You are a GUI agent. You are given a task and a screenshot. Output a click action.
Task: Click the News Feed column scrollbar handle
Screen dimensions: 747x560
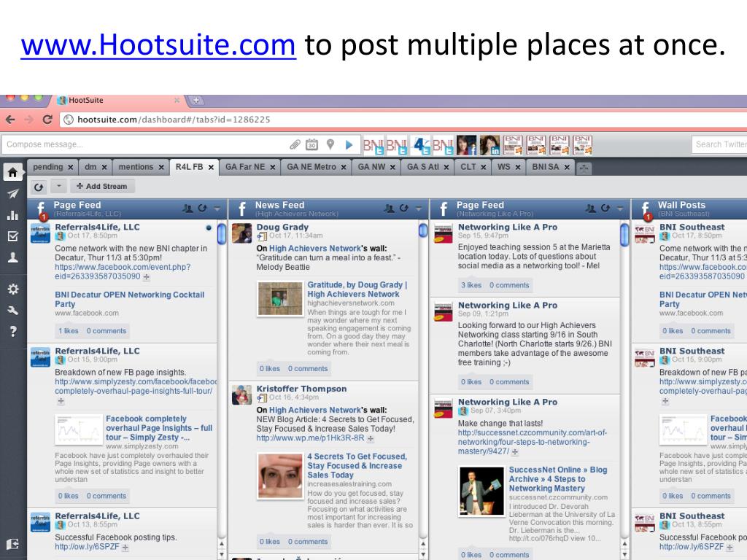tap(423, 230)
